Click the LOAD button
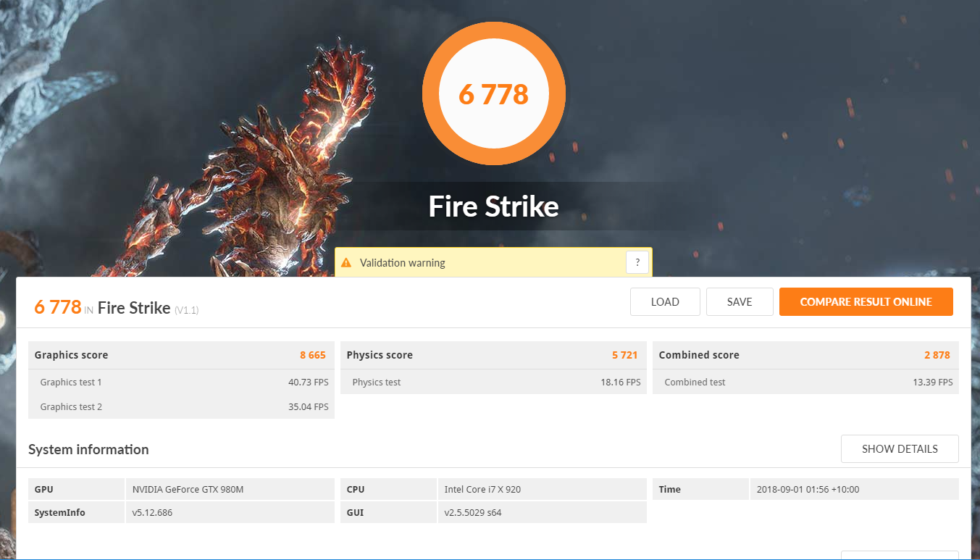 (665, 302)
